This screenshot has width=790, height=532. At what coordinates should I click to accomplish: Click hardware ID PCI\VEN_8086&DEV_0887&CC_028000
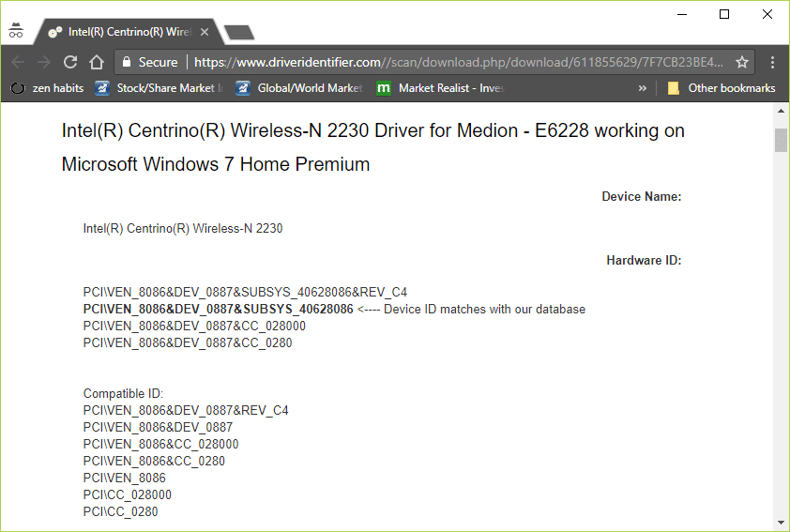194,326
